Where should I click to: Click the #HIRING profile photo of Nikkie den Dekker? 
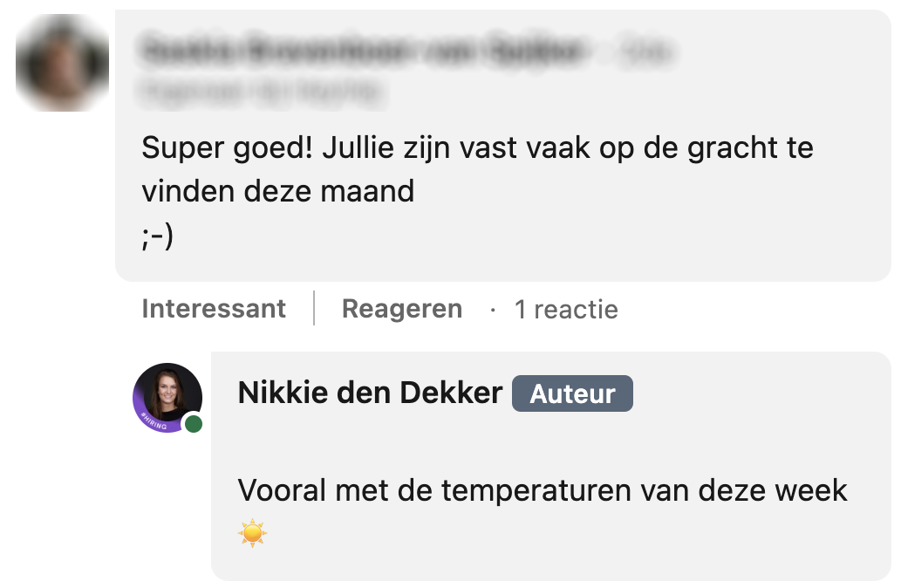(x=167, y=396)
